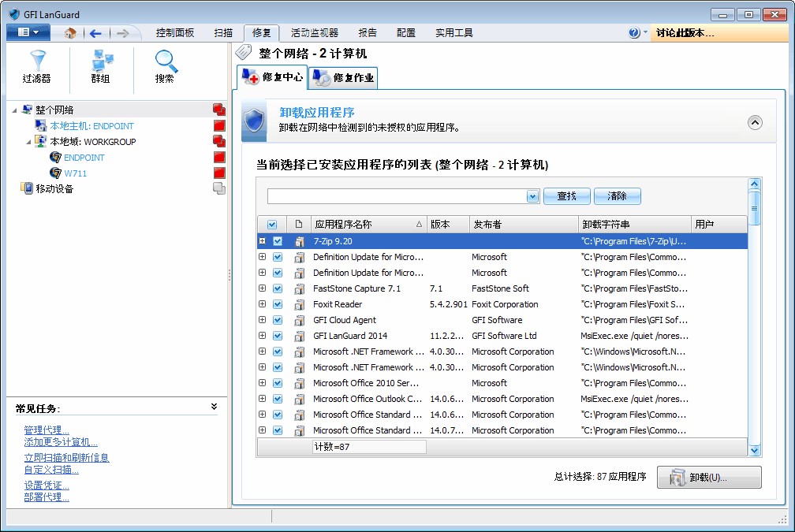Expand the FastStone Capture 7.1 row
795x532 pixels.
point(262,288)
